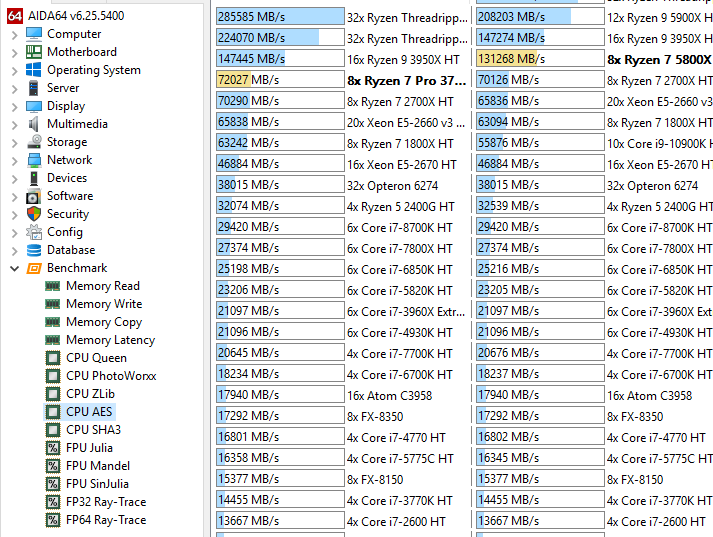Click the Network icon
This screenshot has height=537, width=713.
pos(34,160)
